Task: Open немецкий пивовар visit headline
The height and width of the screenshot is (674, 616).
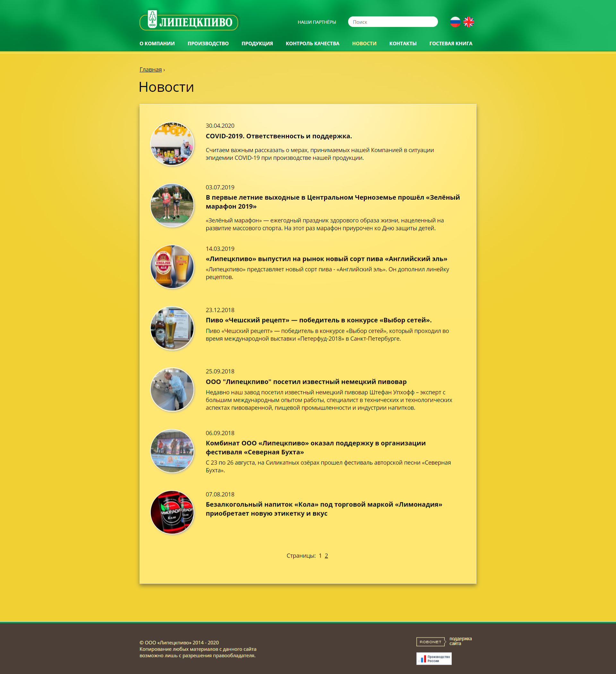Action: click(306, 382)
